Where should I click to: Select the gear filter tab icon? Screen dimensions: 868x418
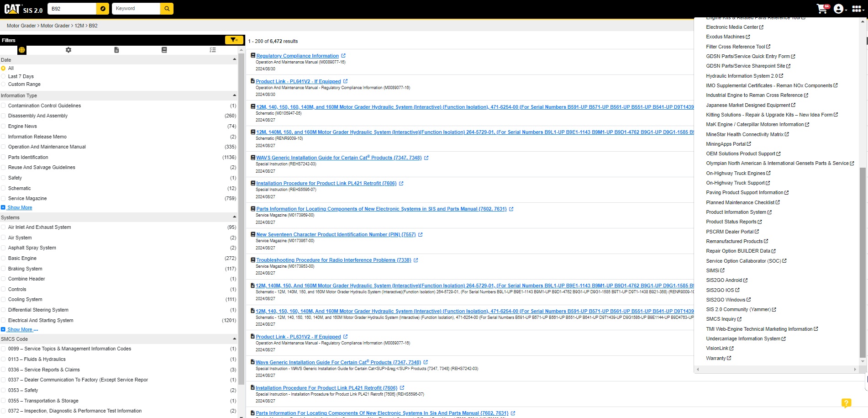[68, 50]
